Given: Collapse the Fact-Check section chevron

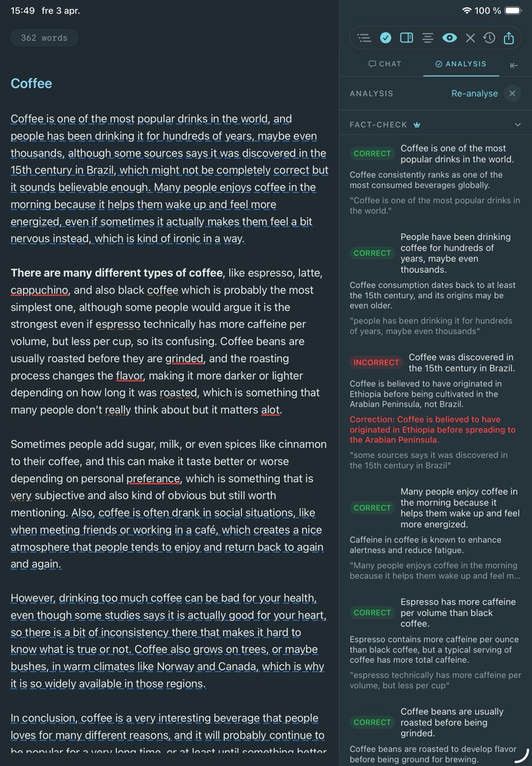Looking at the screenshot, I should tap(518, 124).
